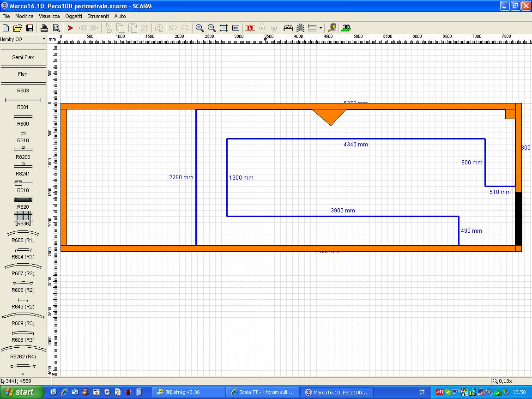The height and width of the screenshot is (399, 532).
Task: Zoom out of the plan
Action: tap(212, 28)
